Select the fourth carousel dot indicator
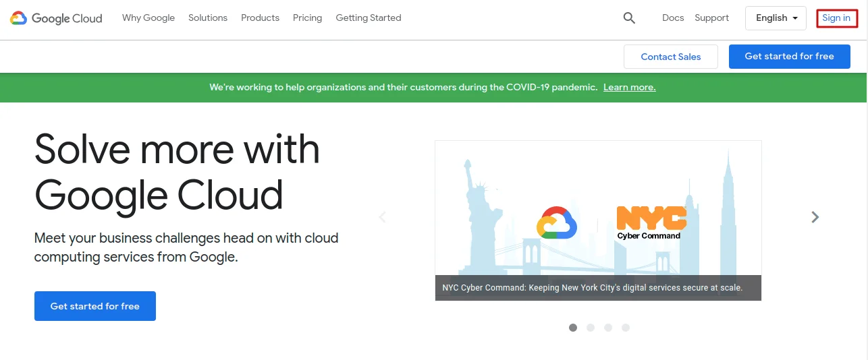The image size is (868, 360). [x=626, y=328]
